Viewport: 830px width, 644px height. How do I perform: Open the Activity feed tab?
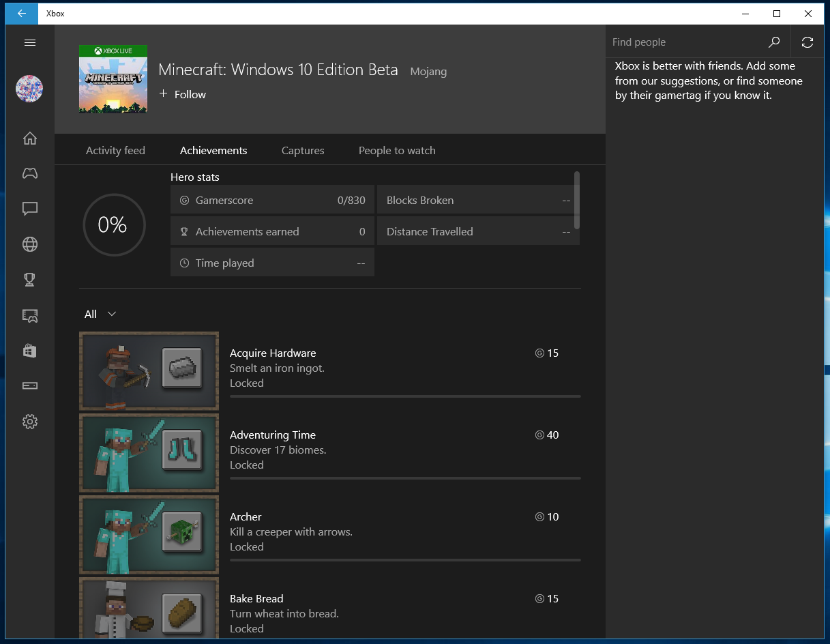pyautogui.click(x=115, y=150)
